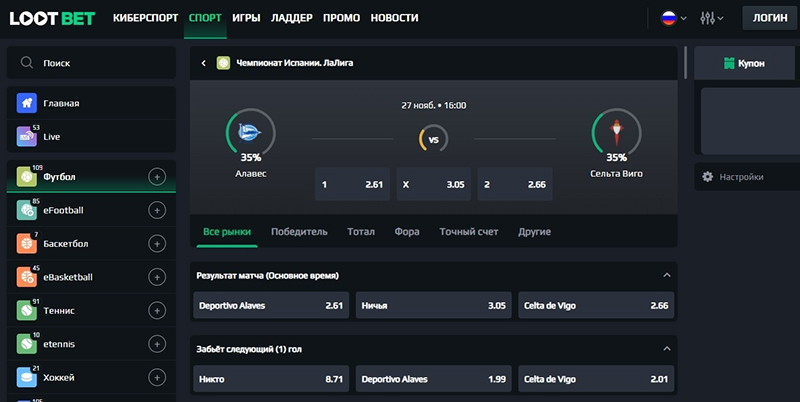The image size is (800, 402).
Task: Select Celta de Vigo 2.66 match result
Action: tap(596, 306)
